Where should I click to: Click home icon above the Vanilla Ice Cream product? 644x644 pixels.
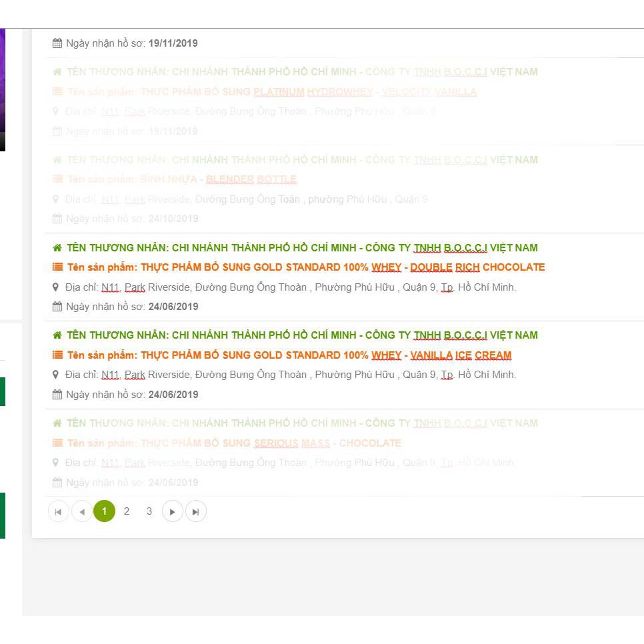pyautogui.click(x=57, y=335)
